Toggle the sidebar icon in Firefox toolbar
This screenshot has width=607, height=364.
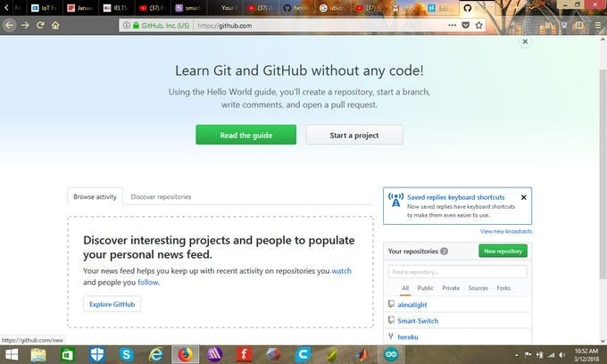579,25
